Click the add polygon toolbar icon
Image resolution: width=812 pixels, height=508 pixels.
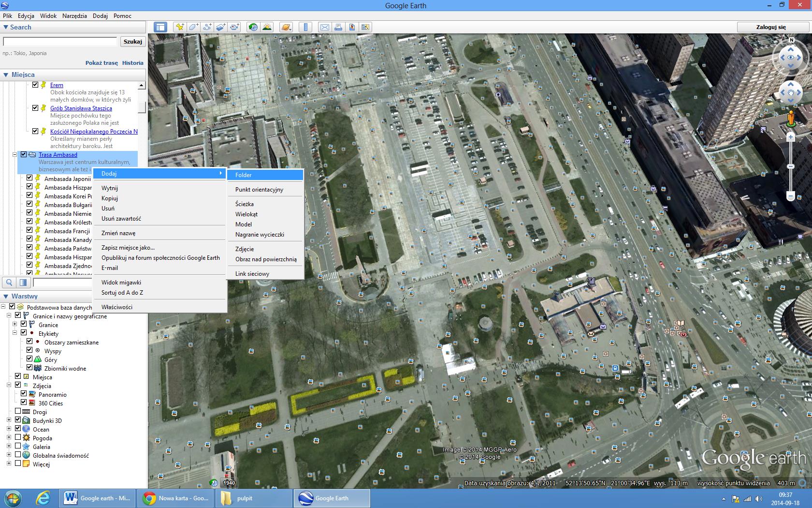coord(193,27)
